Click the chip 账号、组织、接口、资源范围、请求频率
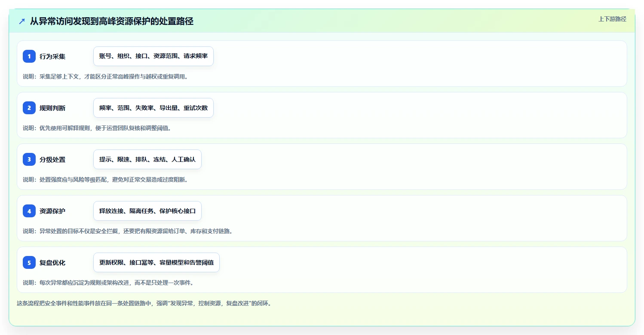This screenshot has height=335, width=644. pos(153,56)
